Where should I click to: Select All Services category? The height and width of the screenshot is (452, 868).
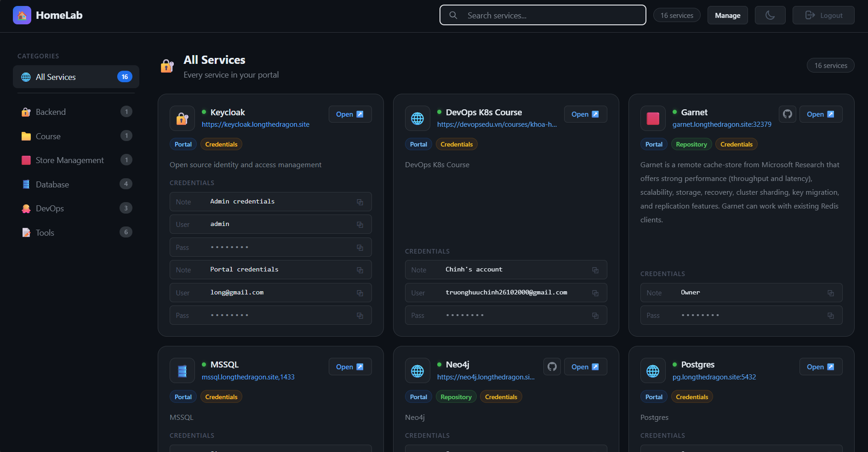[76, 77]
